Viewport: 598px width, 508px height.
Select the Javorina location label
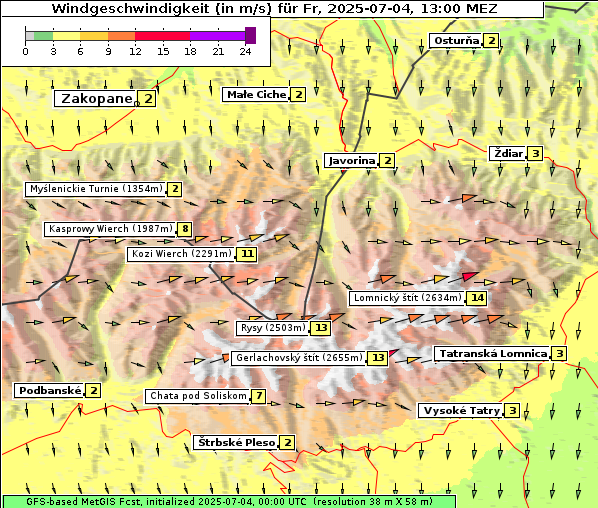pos(352,161)
